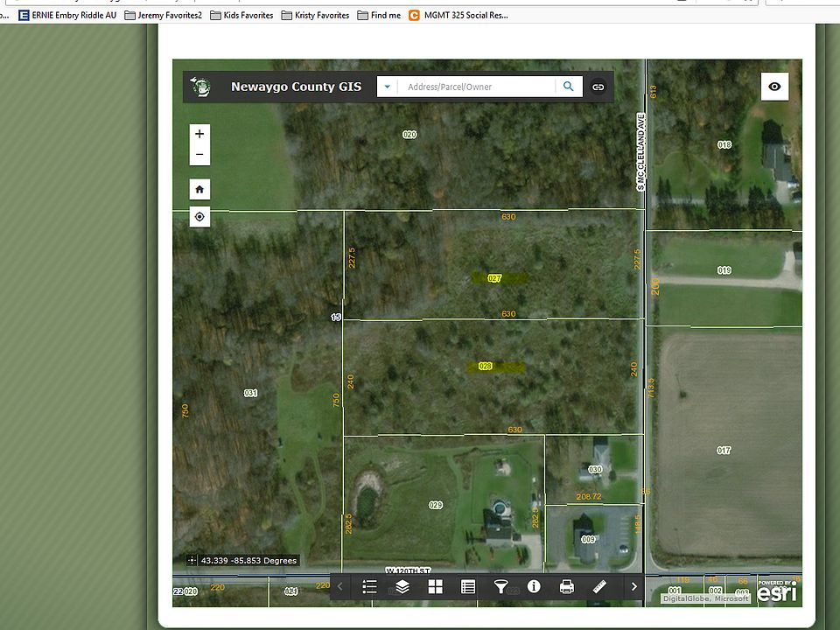Click the coordinate crosshair icon
This screenshot has width=840, height=630.
pos(192,560)
